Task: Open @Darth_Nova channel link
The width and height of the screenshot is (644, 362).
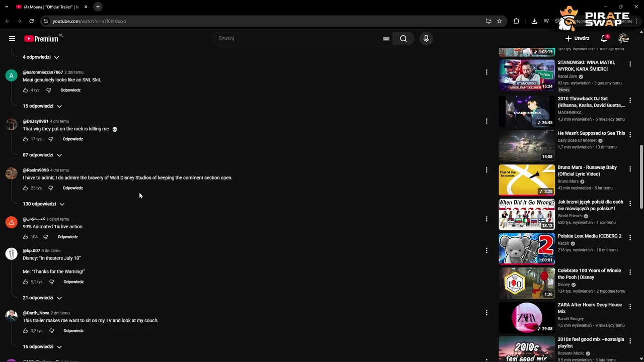Action: [36, 313]
